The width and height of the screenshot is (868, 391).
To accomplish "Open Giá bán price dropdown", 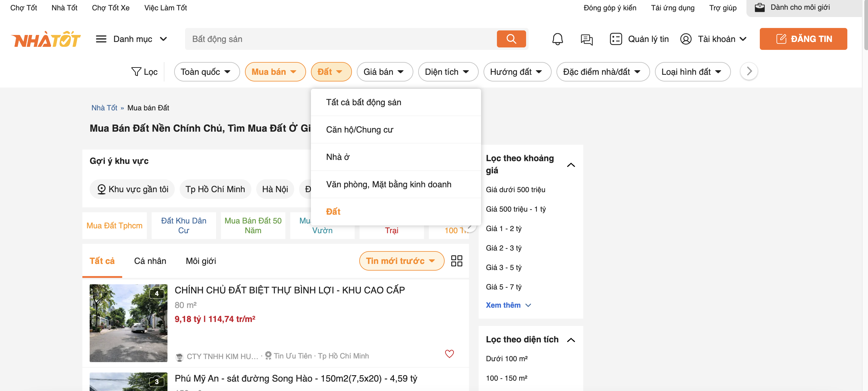I will pos(385,72).
